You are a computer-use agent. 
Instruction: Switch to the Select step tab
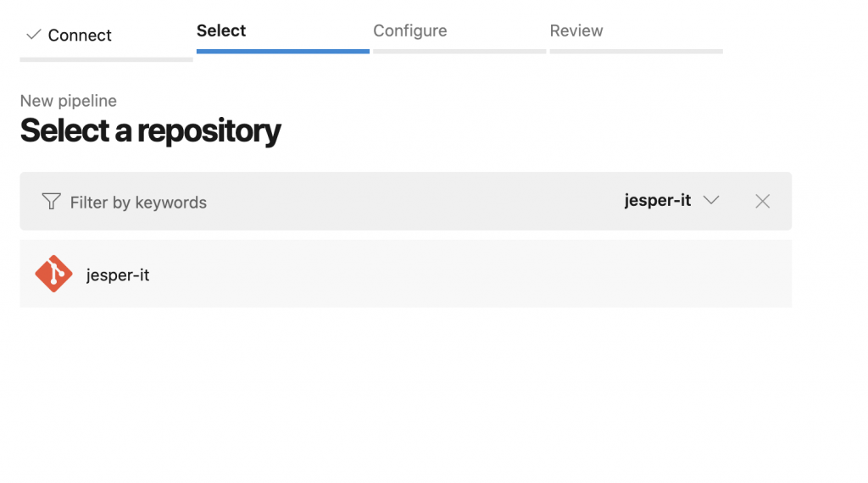coord(221,31)
